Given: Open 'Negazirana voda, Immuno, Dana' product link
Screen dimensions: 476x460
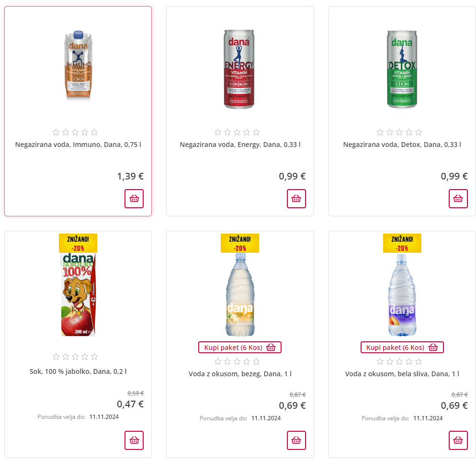Looking at the screenshot, I should point(78,145).
